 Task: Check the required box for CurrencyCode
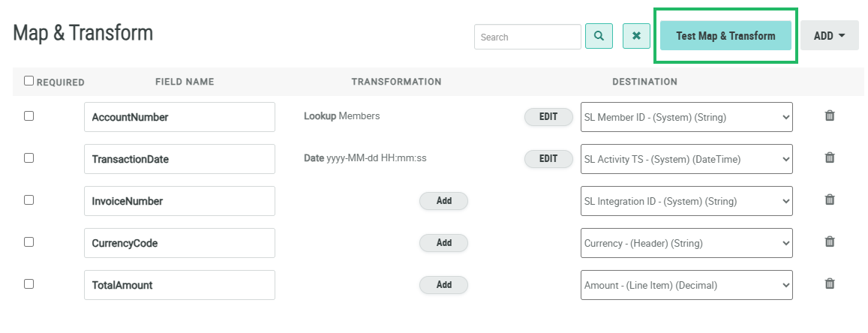click(29, 242)
